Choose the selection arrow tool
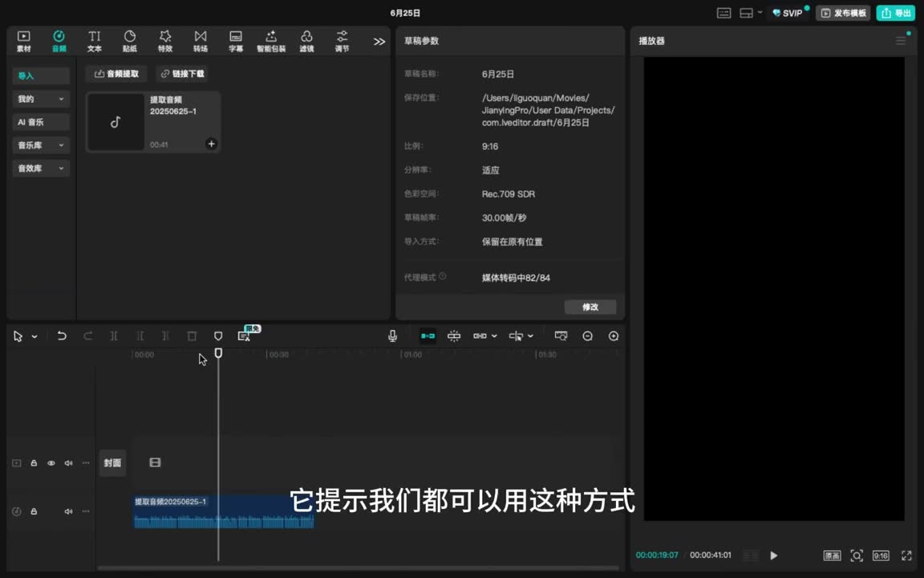This screenshot has height=578, width=924. point(18,336)
